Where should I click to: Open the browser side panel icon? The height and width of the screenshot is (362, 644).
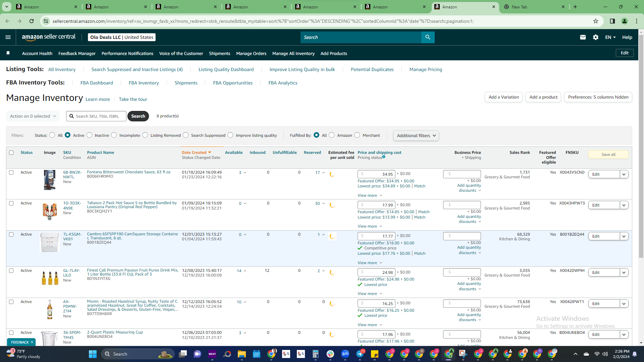click(612, 21)
